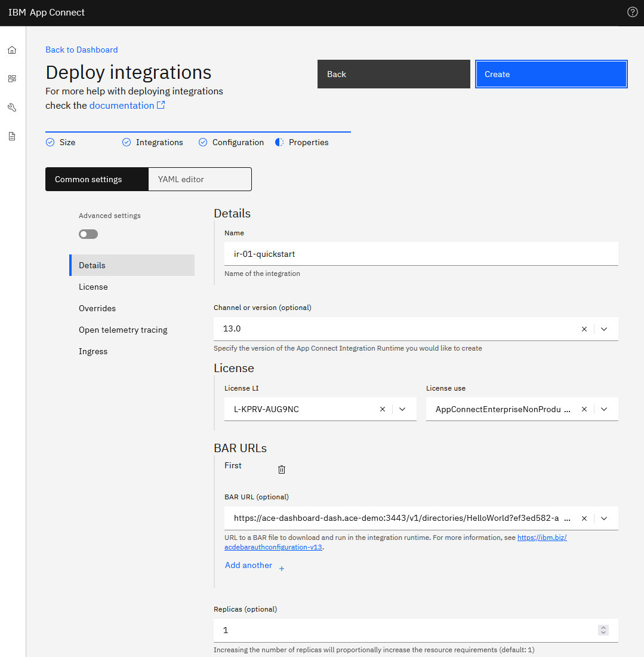Viewport: 644px width, 657px height.
Task: Follow the Back to Dashboard link
Action: click(82, 50)
